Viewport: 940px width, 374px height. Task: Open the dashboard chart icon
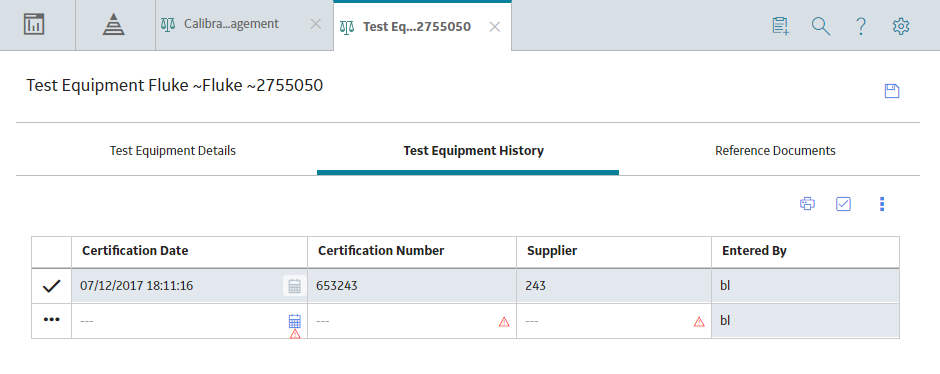[35, 25]
